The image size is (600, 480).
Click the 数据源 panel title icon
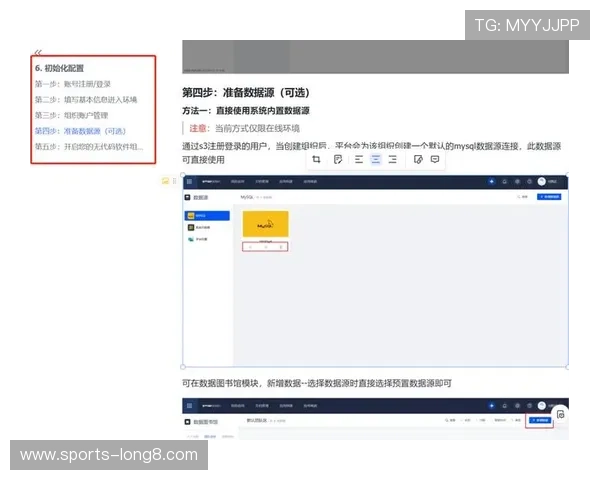pyautogui.click(x=187, y=198)
